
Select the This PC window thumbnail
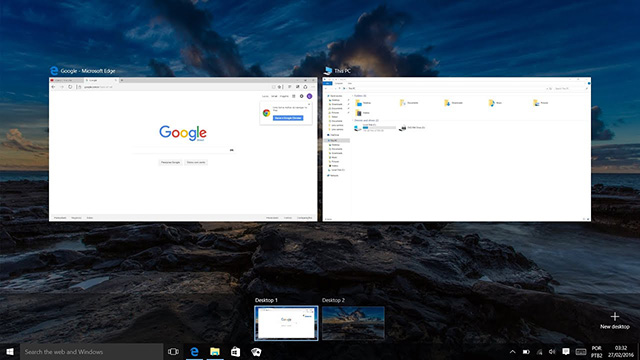pyautogui.click(x=457, y=149)
